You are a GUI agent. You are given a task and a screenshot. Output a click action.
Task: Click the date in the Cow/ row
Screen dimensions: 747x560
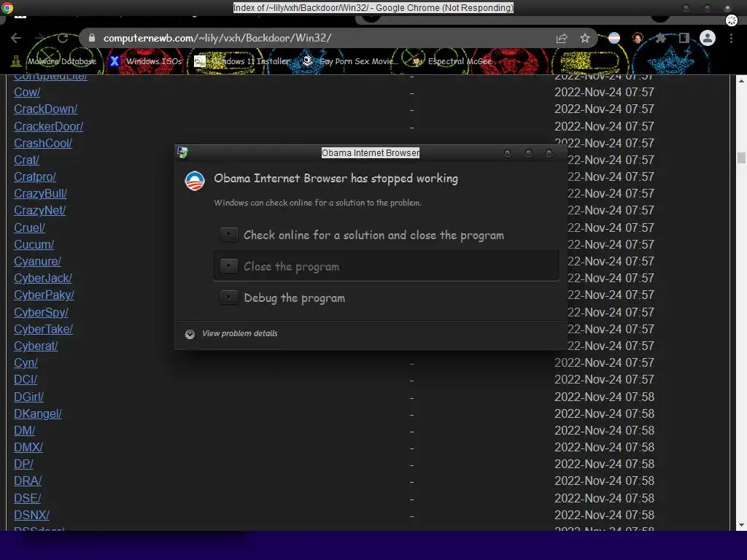[604, 93]
